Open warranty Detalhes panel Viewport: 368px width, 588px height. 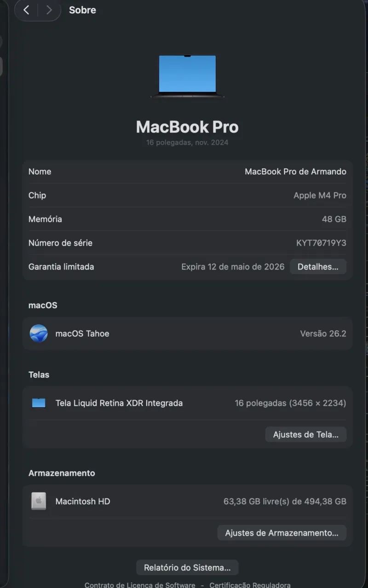point(318,266)
